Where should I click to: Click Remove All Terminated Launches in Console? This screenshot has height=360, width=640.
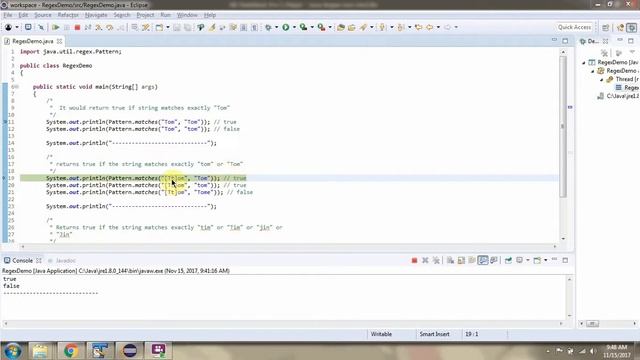[436, 260]
